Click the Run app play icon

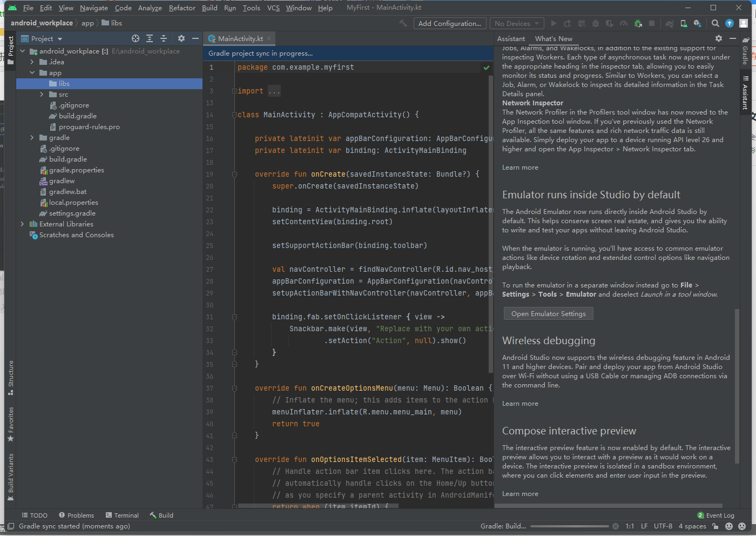tap(553, 23)
